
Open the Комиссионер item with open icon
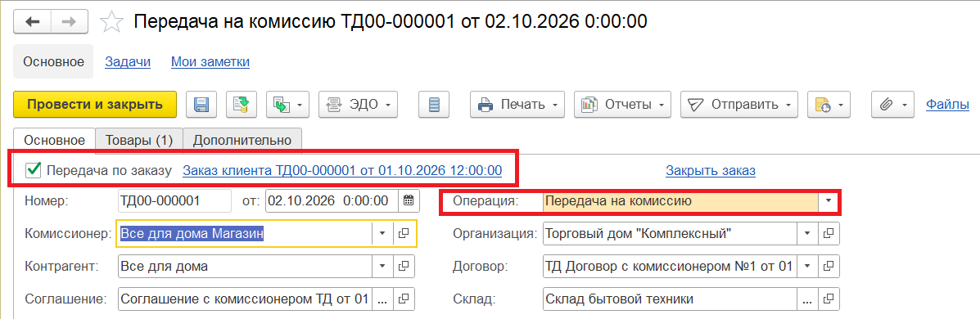click(404, 233)
